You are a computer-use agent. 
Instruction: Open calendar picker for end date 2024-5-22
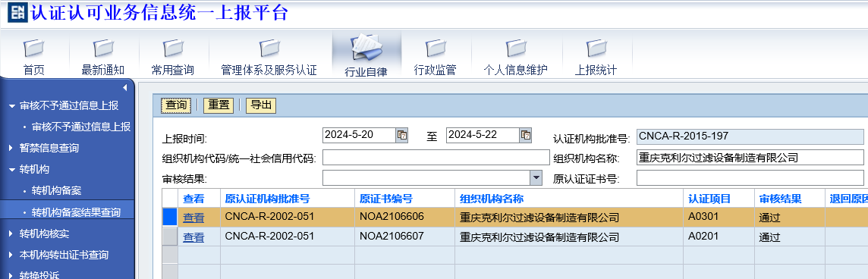tap(526, 135)
